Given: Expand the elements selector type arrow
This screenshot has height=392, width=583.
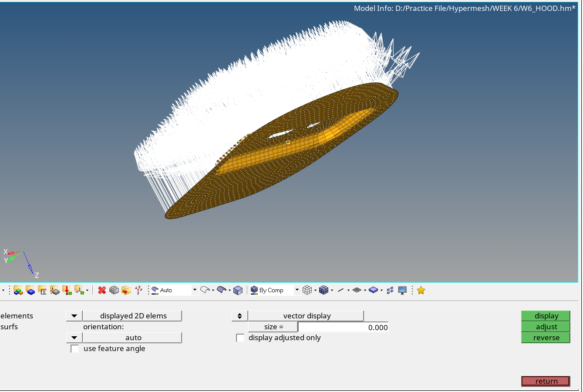Looking at the screenshot, I should [74, 316].
